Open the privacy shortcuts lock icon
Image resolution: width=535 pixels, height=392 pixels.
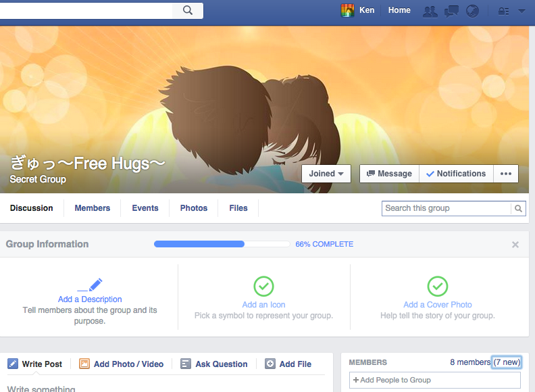tap(504, 11)
